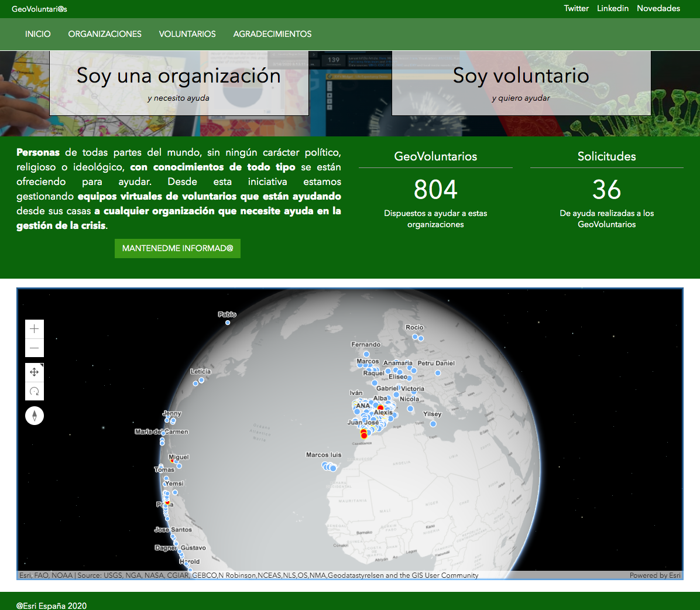Click the Jose Santos label on map
Image resolution: width=700 pixels, height=610 pixels.
coord(173,530)
